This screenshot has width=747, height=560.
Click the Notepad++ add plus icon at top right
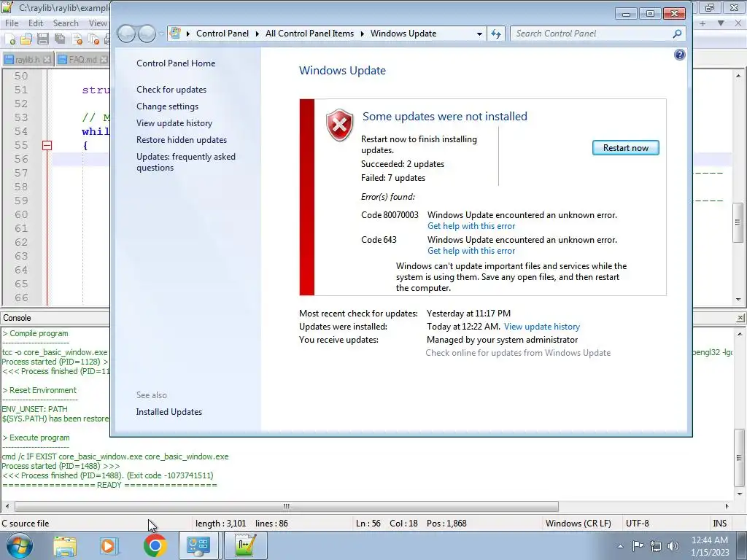coord(703,23)
